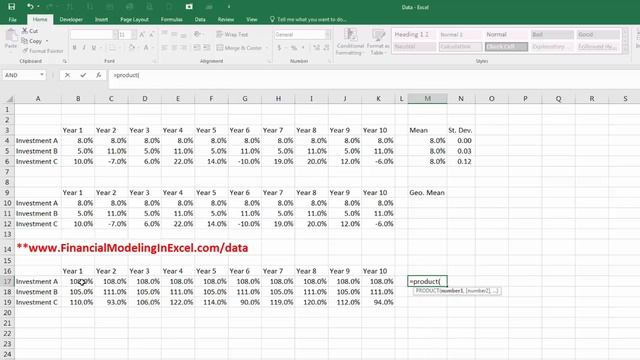
Task: Click the Center alignment icon
Action: [x=174, y=48]
